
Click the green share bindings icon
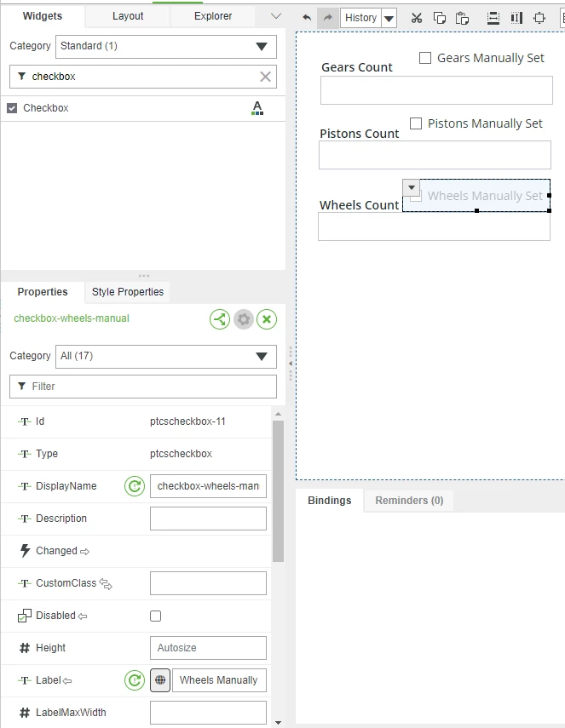220,319
